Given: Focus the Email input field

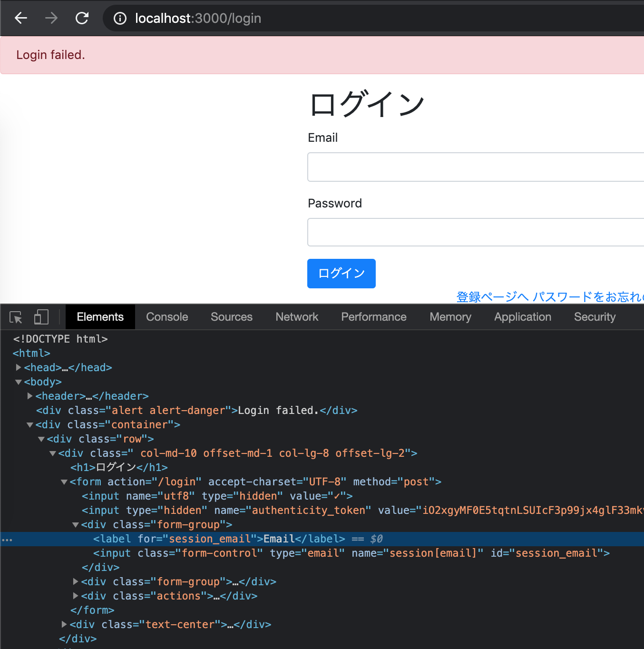Looking at the screenshot, I should tap(476, 167).
